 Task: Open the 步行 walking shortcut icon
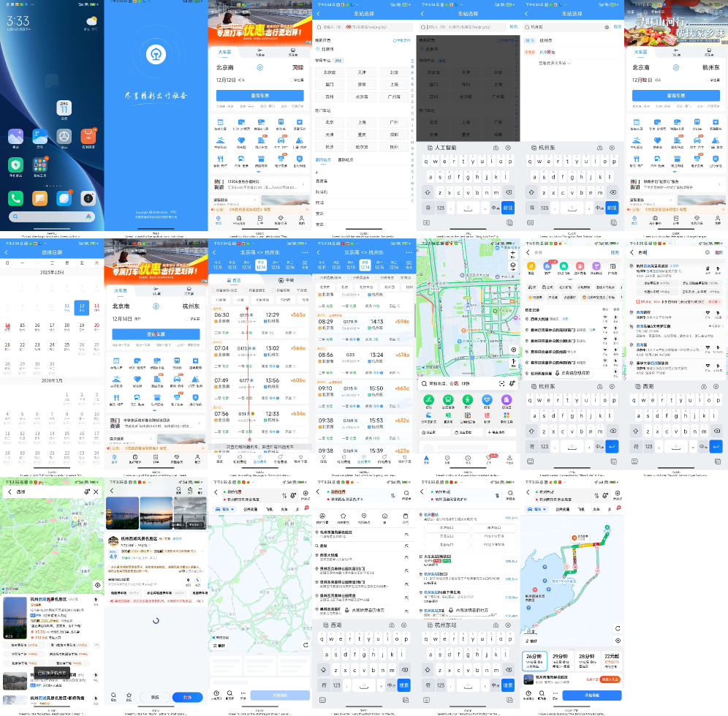click(468, 402)
